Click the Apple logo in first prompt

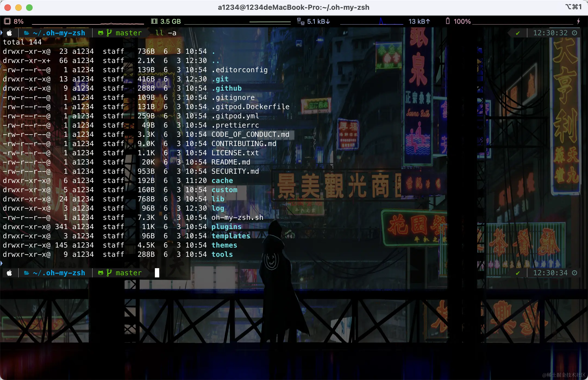(9, 33)
